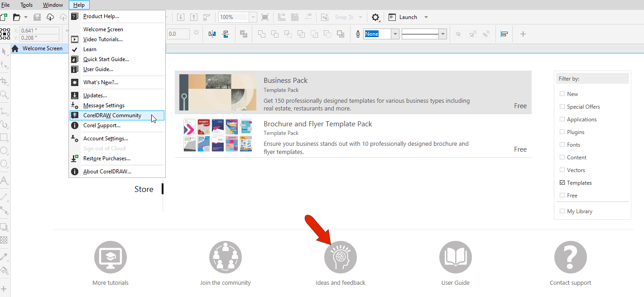Open a document with the folder icon
This screenshot has height=297, width=644.
point(17,17)
